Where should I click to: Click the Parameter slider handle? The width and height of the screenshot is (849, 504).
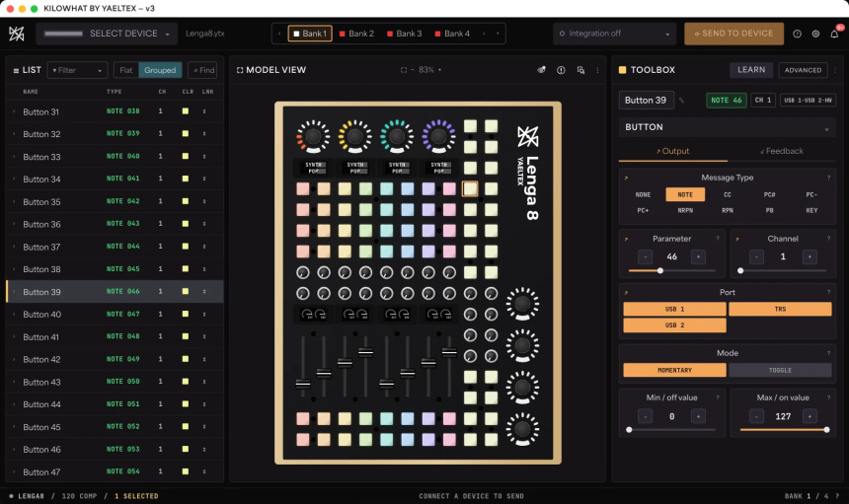pyautogui.click(x=660, y=270)
